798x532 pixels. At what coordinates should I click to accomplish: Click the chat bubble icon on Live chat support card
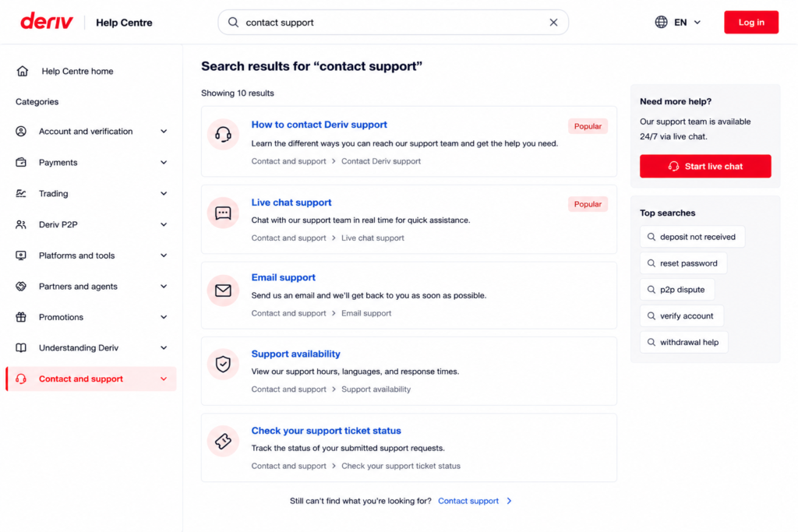pos(223,213)
